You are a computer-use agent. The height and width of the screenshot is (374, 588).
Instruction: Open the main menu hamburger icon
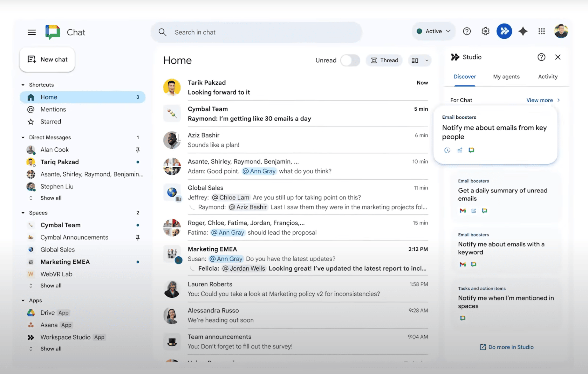(32, 32)
